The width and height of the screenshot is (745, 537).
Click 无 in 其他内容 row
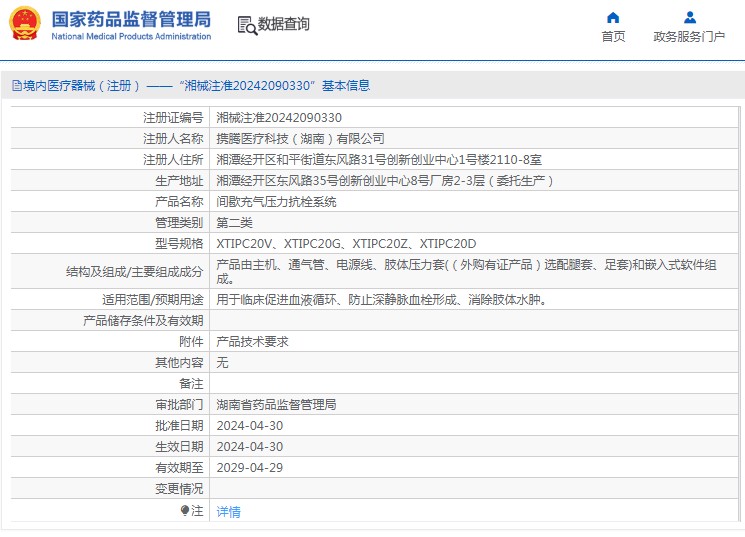[x=222, y=363]
